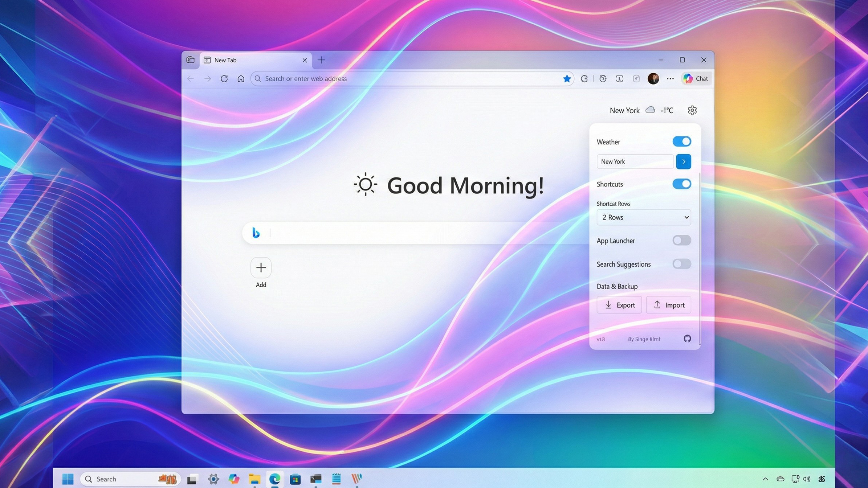Screen dimensions: 868x488
Task: Import backup data via Import button
Action: pos(669,305)
